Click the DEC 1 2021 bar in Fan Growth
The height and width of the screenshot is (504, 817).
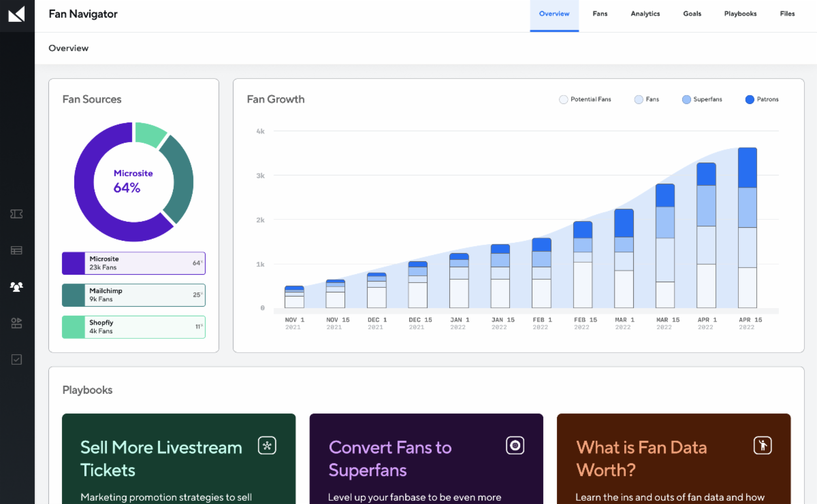[x=377, y=290]
